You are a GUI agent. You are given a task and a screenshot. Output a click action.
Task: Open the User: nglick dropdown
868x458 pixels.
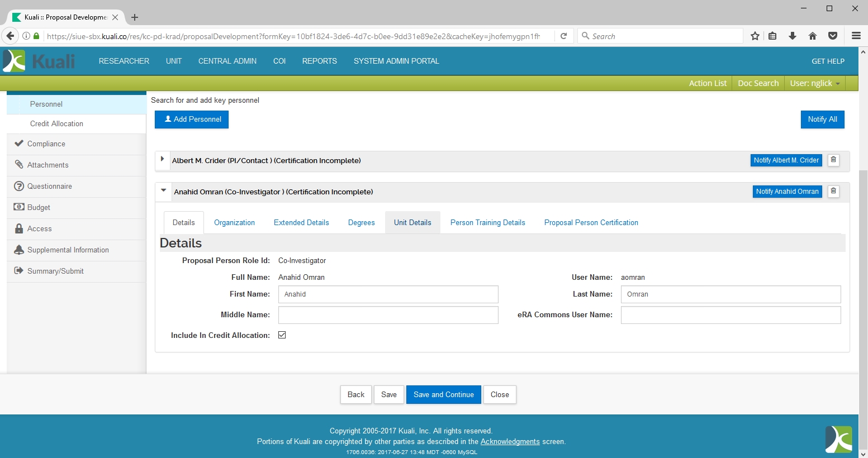814,83
